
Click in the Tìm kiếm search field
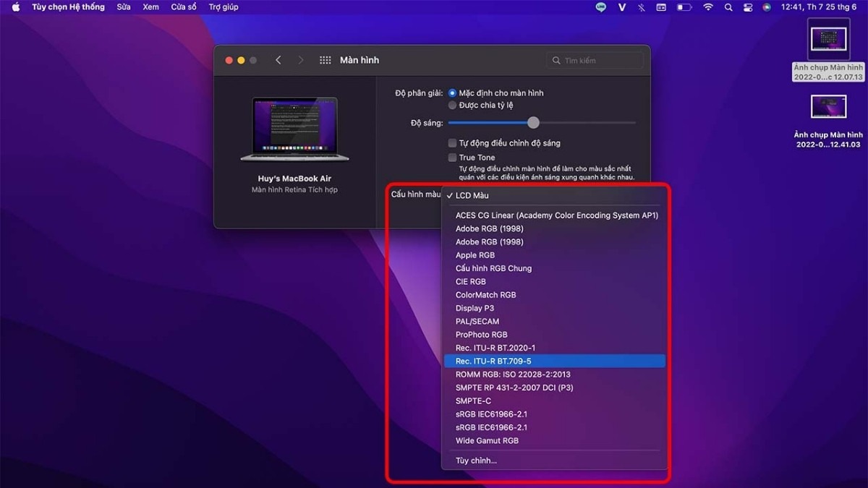[595, 61]
